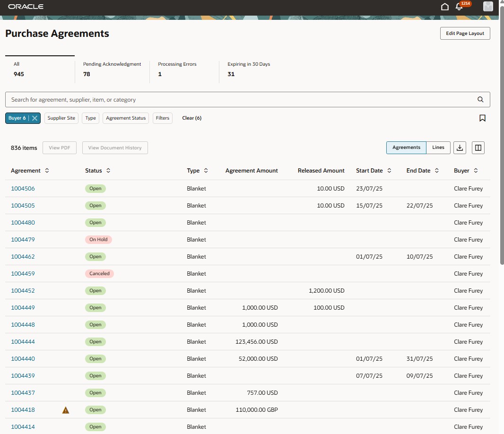The height and width of the screenshot is (434, 504).
Task: Select Pending Acknowledgment 78 tab
Action: click(112, 69)
